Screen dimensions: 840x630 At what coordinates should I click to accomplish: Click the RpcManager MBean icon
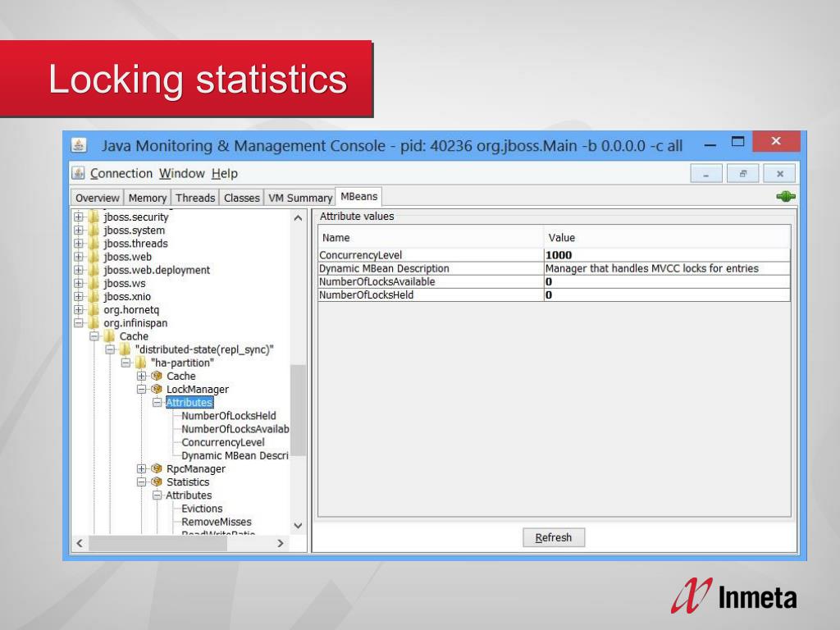(157, 468)
